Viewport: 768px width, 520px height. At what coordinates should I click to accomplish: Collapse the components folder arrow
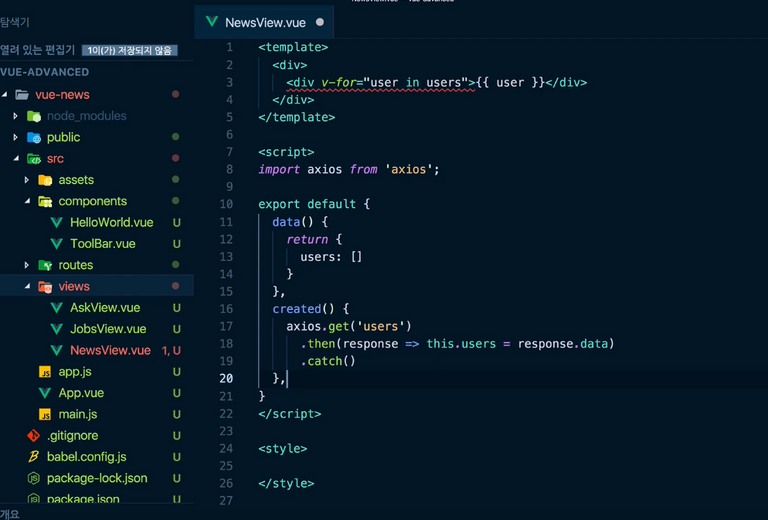click(27, 201)
